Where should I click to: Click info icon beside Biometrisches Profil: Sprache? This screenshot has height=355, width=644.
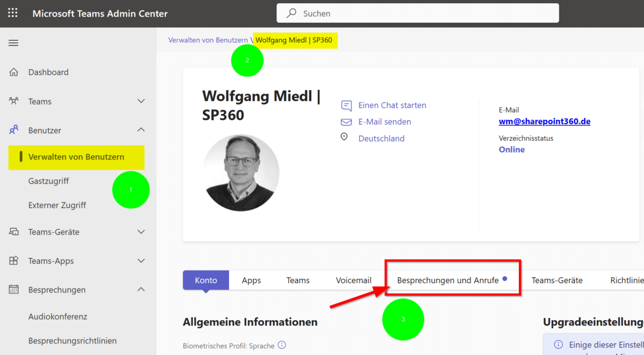tap(282, 345)
